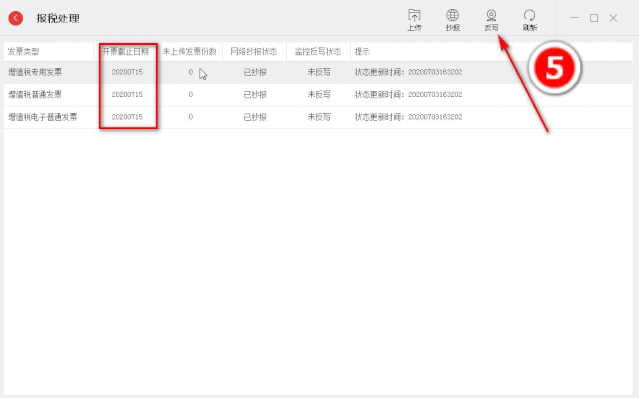Select the 增值税电子普通发票 row
This screenshot has width=639, height=398.
[318, 117]
